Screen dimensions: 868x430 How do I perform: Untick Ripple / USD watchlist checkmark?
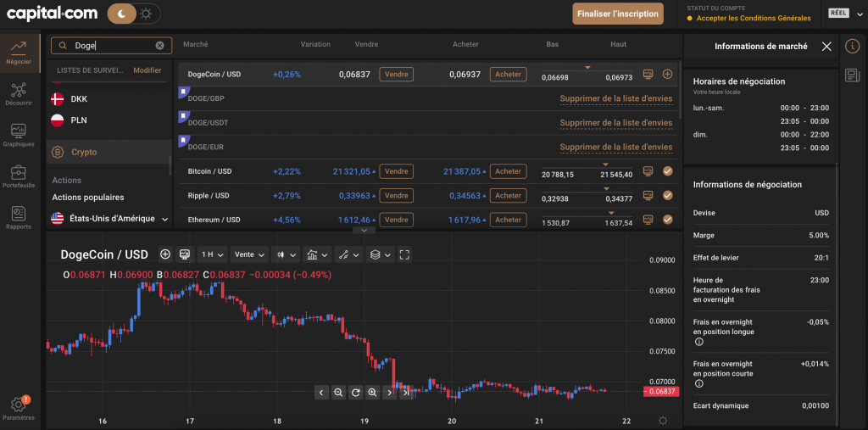pyautogui.click(x=668, y=195)
